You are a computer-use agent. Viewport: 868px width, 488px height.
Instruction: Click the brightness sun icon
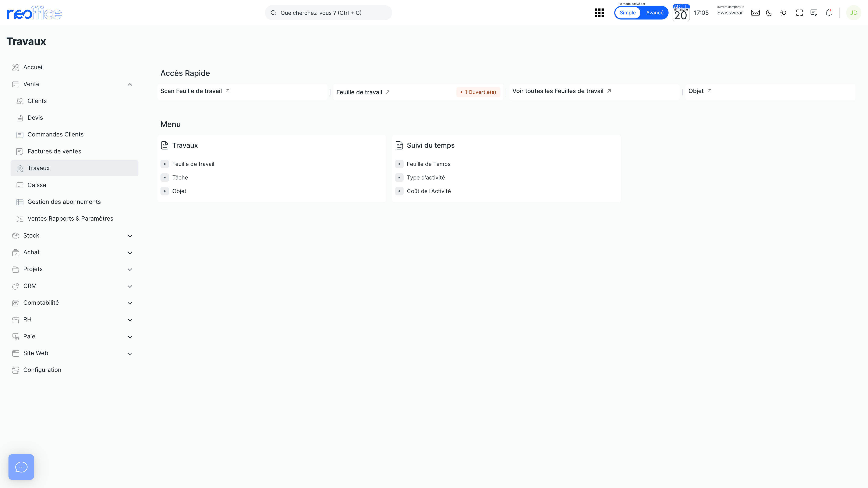[783, 13]
